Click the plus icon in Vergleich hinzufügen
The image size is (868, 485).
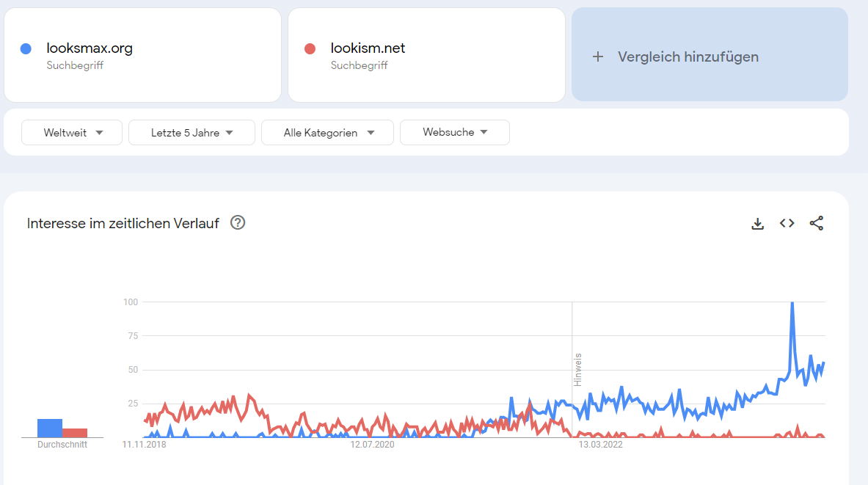click(598, 56)
